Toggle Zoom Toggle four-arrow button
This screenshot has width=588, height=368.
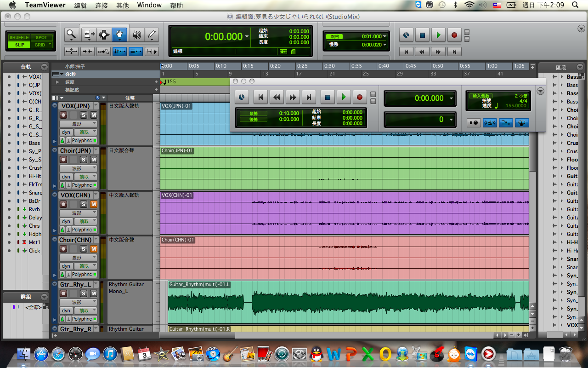pyautogui.click(x=71, y=52)
